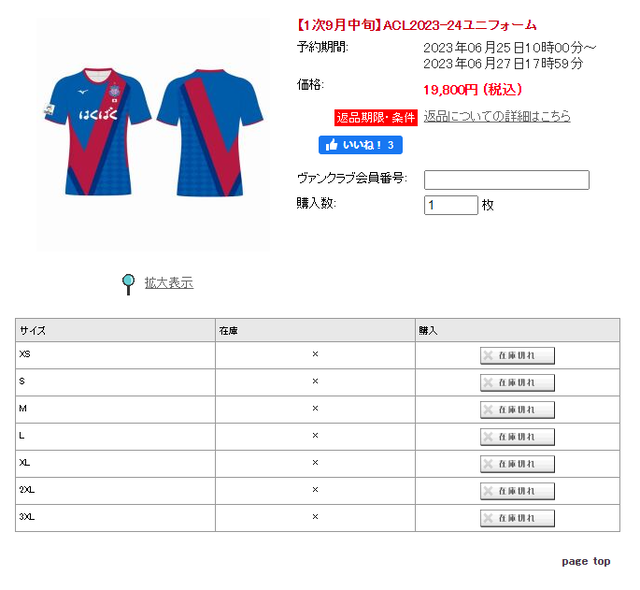Click the X icon on XS sold-out button

pyautogui.click(x=488, y=355)
